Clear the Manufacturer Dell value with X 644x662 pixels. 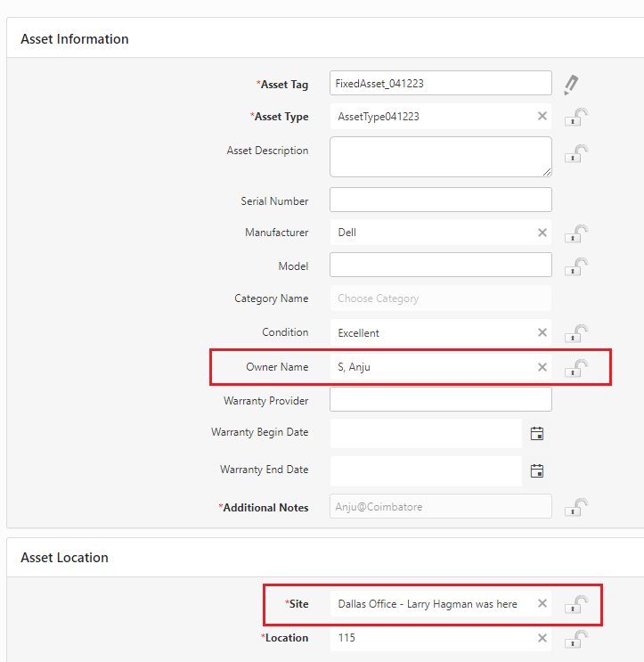click(542, 233)
